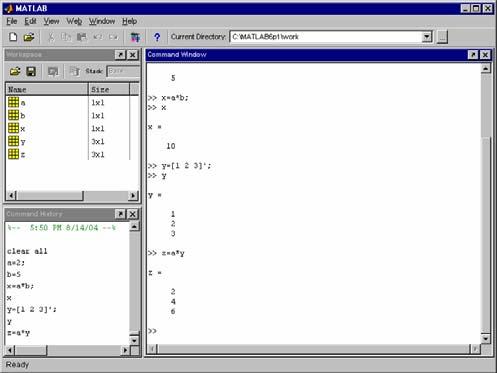The image size is (497, 373).
Task: Sort Workspace by Name column header
Action: [47, 89]
